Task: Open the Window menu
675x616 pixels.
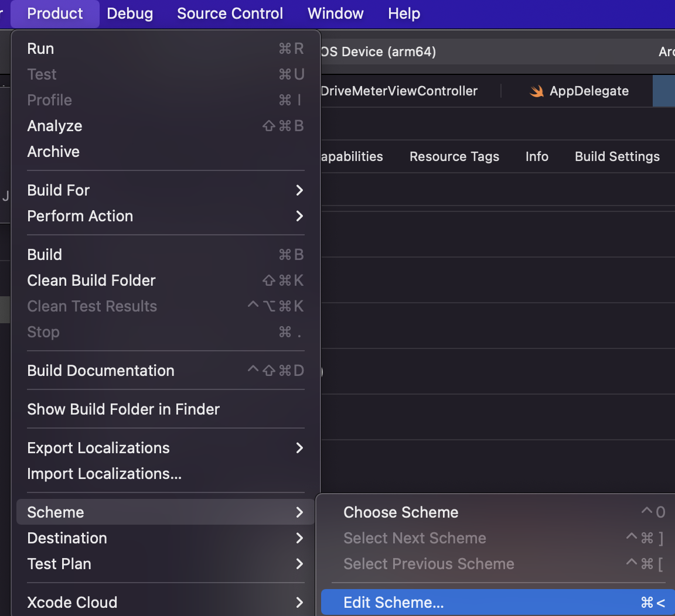Action: click(x=335, y=14)
